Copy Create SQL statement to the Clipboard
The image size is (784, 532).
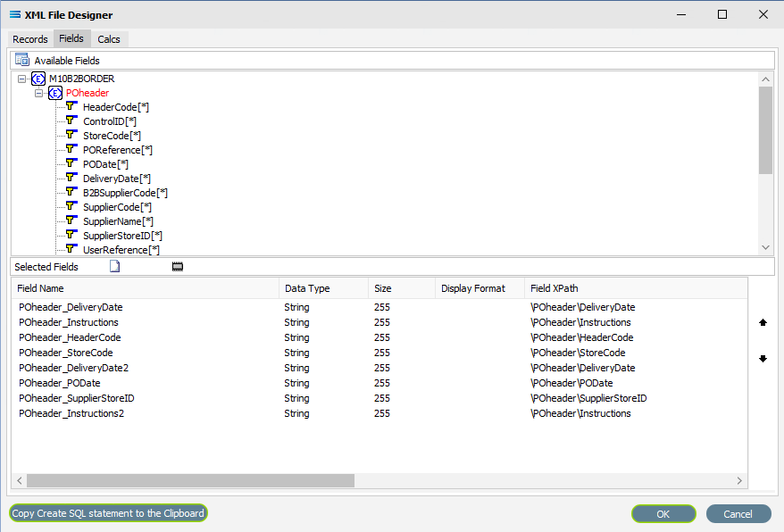click(x=108, y=513)
